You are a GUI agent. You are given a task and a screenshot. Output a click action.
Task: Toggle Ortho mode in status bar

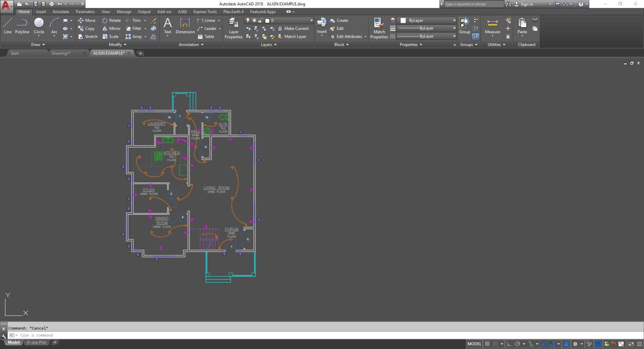click(x=509, y=344)
